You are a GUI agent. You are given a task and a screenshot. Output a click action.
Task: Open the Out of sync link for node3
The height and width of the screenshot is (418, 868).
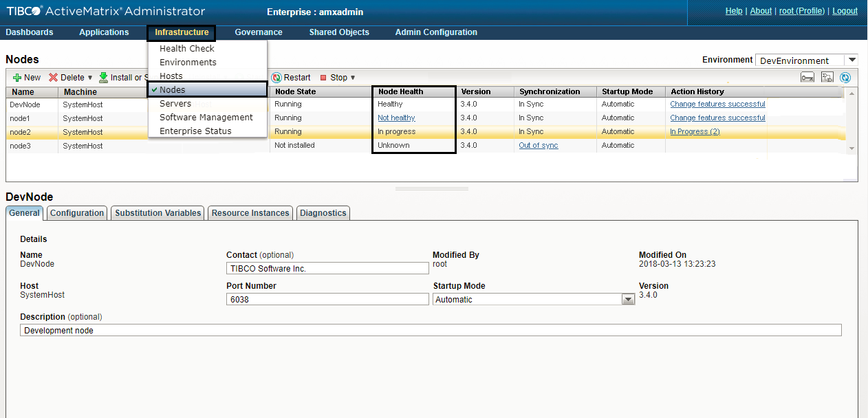tap(538, 146)
